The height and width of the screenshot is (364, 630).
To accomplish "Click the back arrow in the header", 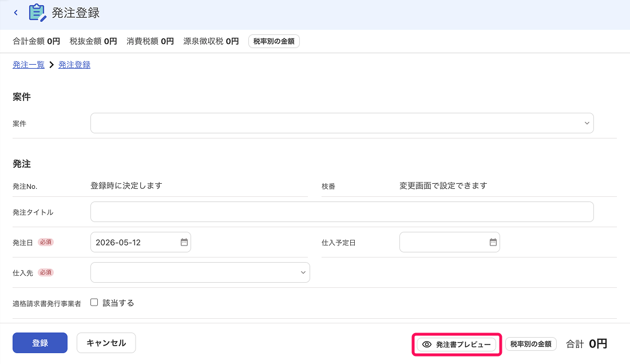I will [x=15, y=13].
